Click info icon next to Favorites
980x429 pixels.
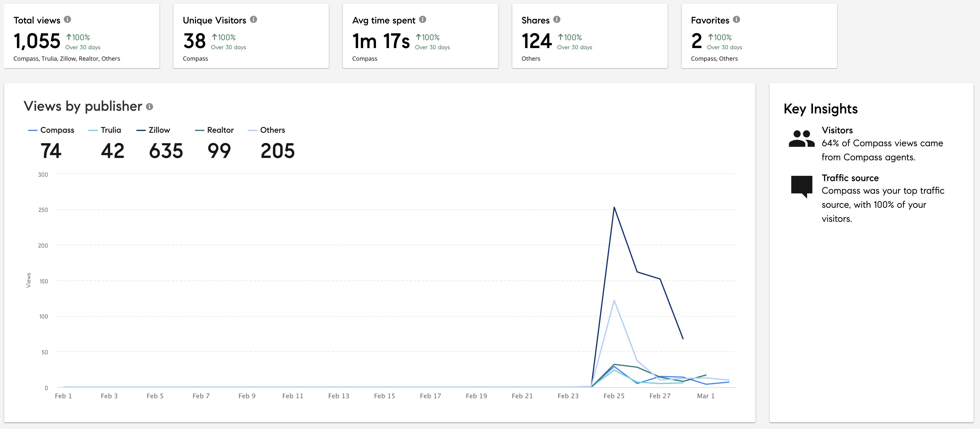[736, 19]
